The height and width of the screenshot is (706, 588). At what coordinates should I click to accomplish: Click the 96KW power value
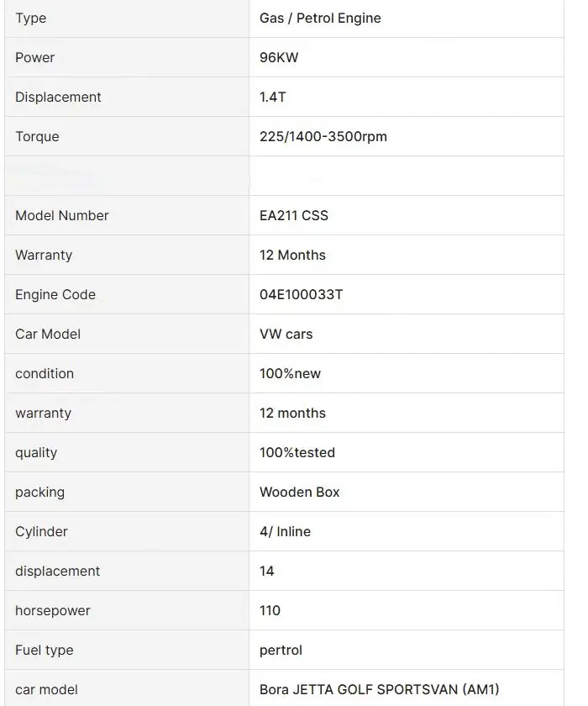click(x=279, y=57)
